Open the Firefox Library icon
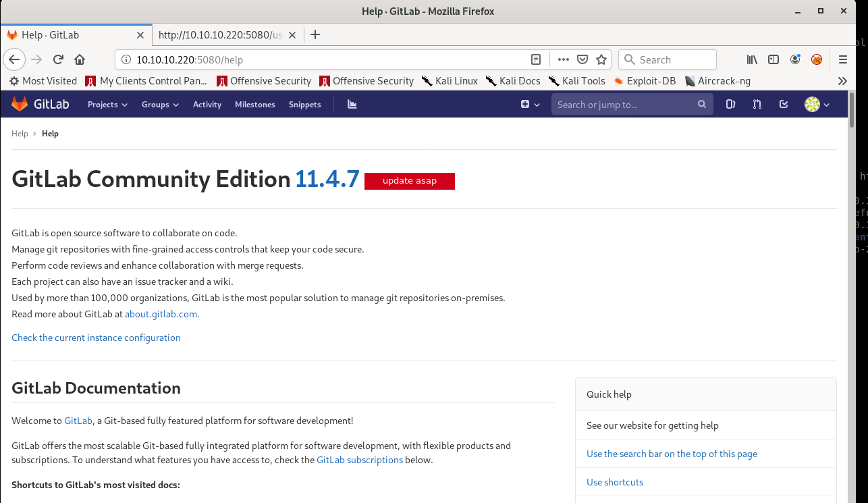Image resolution: width=868 pixels, height=503 pixels. pyautogui.click(x=752, y=59)
